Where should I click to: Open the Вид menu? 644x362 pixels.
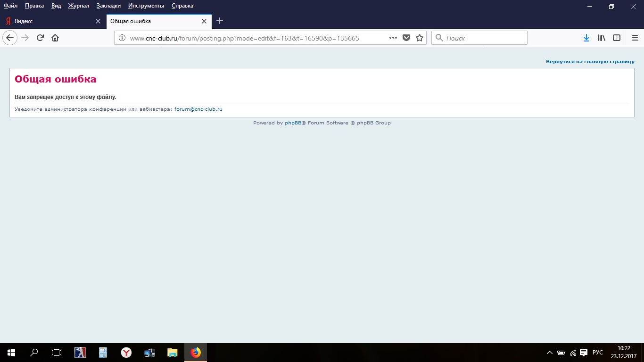pos(56,6)
